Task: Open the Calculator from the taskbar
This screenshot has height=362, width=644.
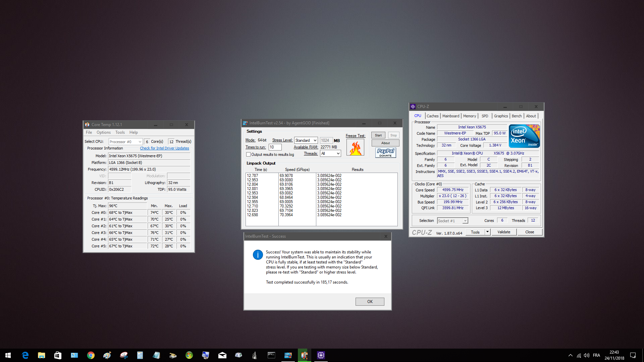Action: (x=140, y=355)
